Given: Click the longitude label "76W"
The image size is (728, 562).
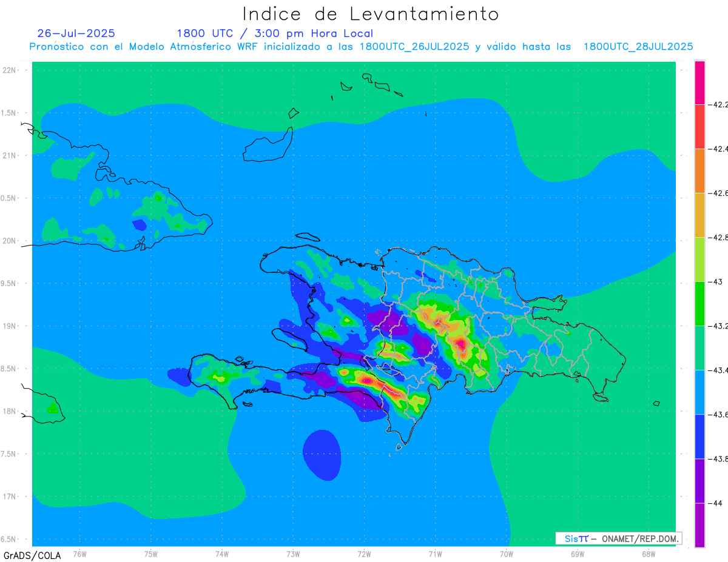Looking at the screenshot, I should coord(79,554).
